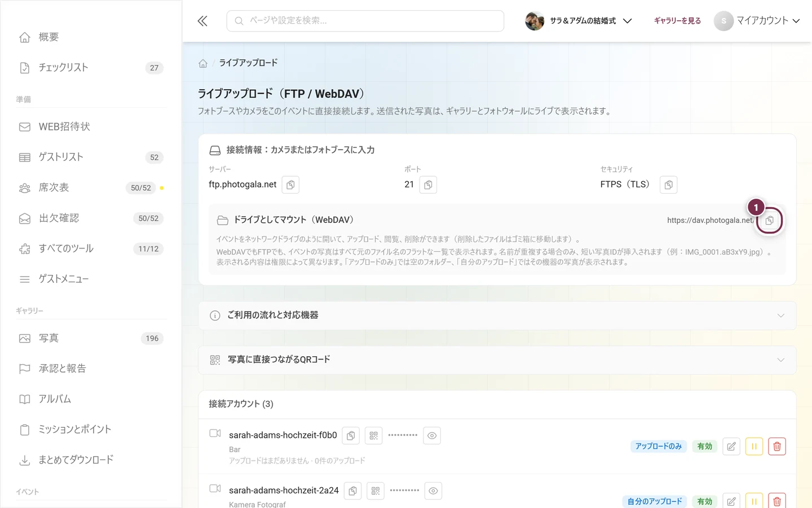Open the サラ&アダムの結婚式 event dropdown

pos(579,21)
